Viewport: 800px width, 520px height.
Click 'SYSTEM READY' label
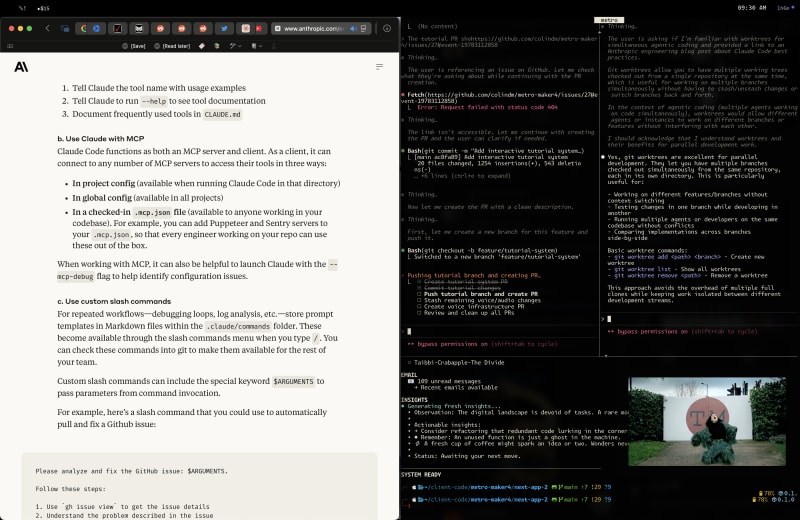click(x=420, y=475)
